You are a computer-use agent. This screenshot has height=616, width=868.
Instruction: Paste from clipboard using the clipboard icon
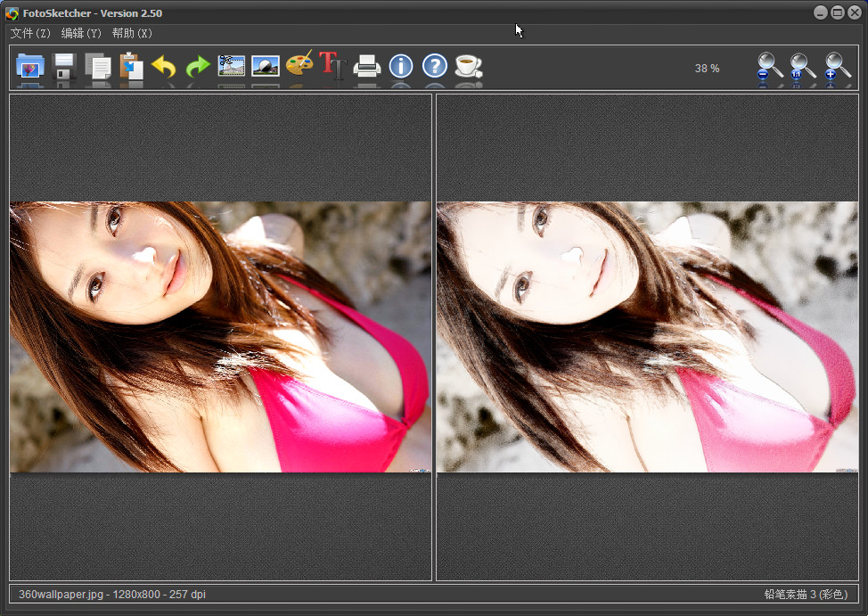[x=132, y=67]
